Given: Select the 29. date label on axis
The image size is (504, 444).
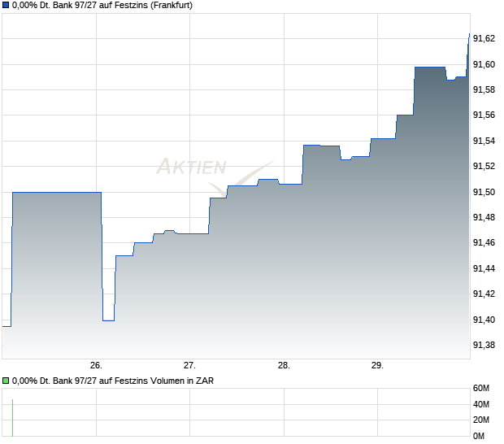Looking at the screenshot, I should pos(377,365).
